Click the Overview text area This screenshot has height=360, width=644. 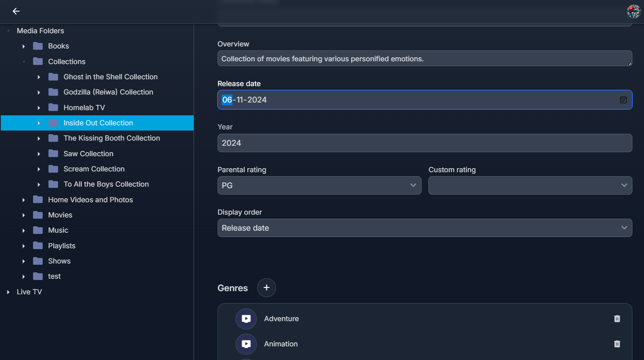pos(424,59)
